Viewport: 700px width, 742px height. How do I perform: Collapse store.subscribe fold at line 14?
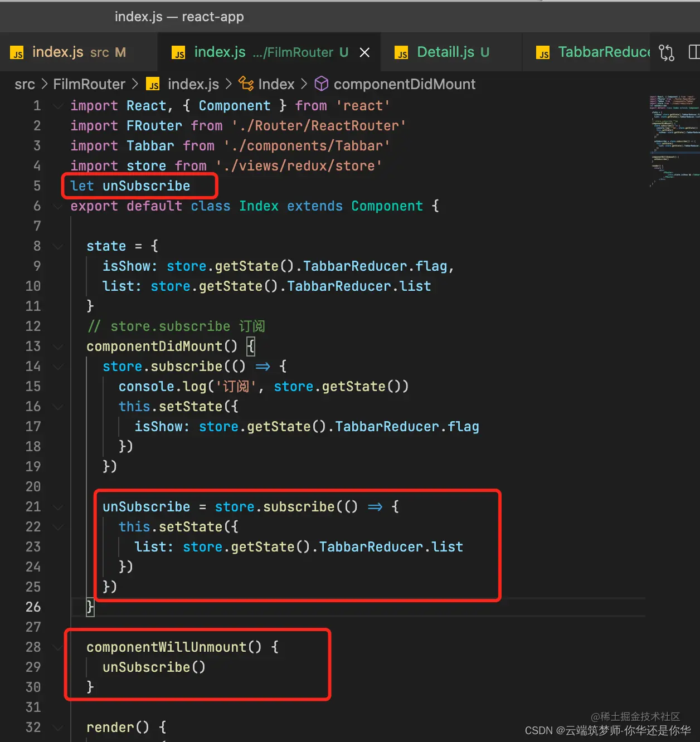click(x=58, y=367)
